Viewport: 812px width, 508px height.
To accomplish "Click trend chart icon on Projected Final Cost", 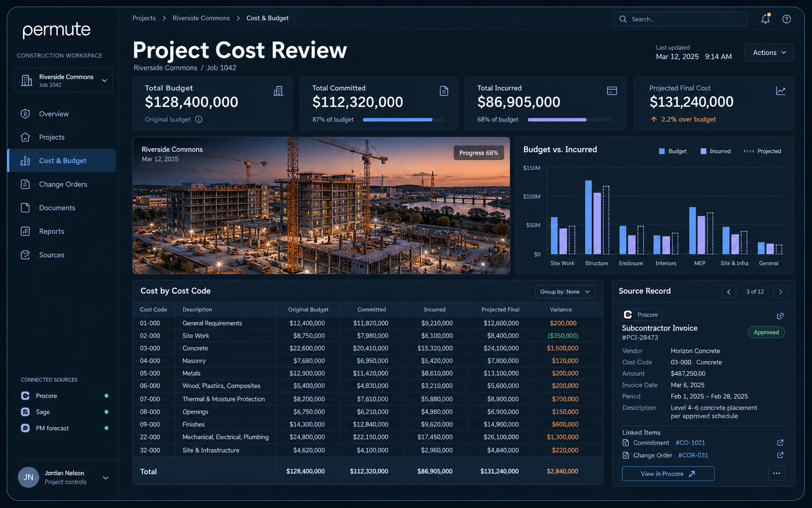I will coord(781,91).
